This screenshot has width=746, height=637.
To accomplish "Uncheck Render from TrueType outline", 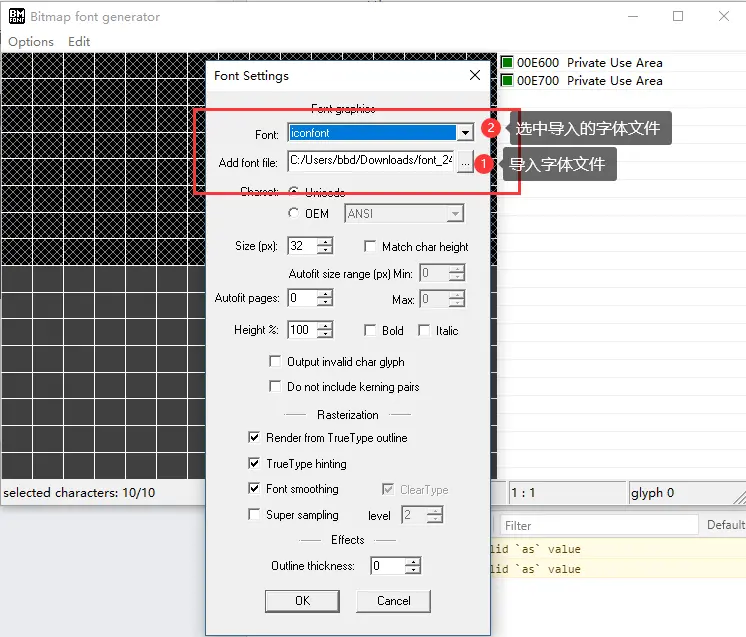I will coord(254,437).
